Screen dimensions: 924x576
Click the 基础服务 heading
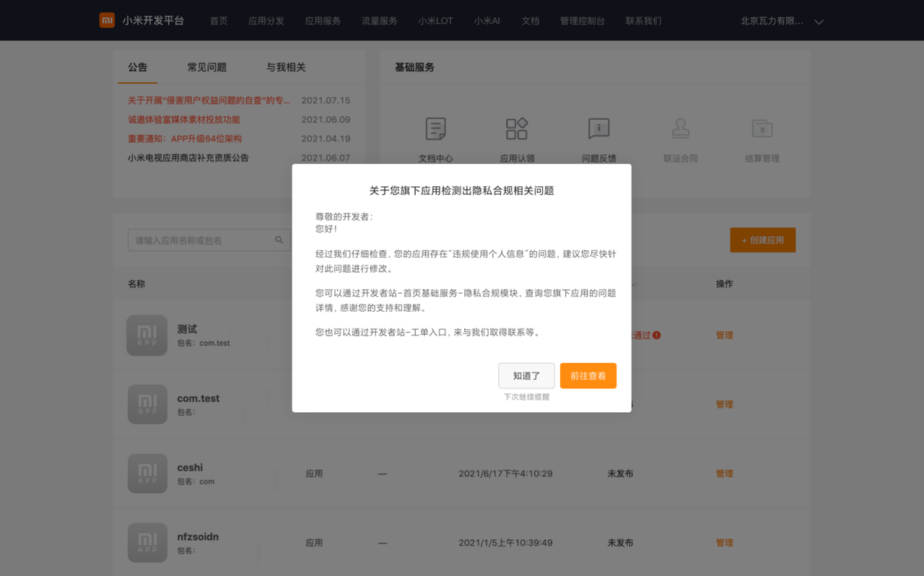[x=414, y=67]
